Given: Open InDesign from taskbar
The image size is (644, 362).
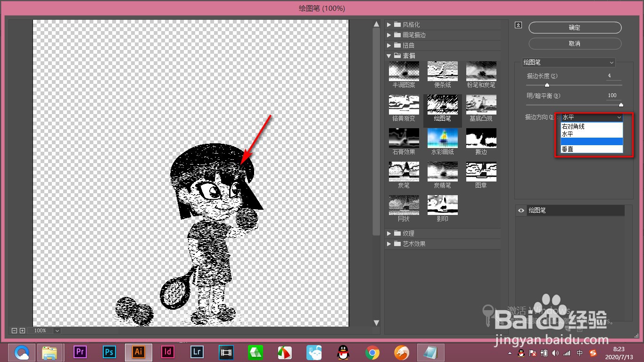Looking at the screenshot, I should [x=168, y=352].
